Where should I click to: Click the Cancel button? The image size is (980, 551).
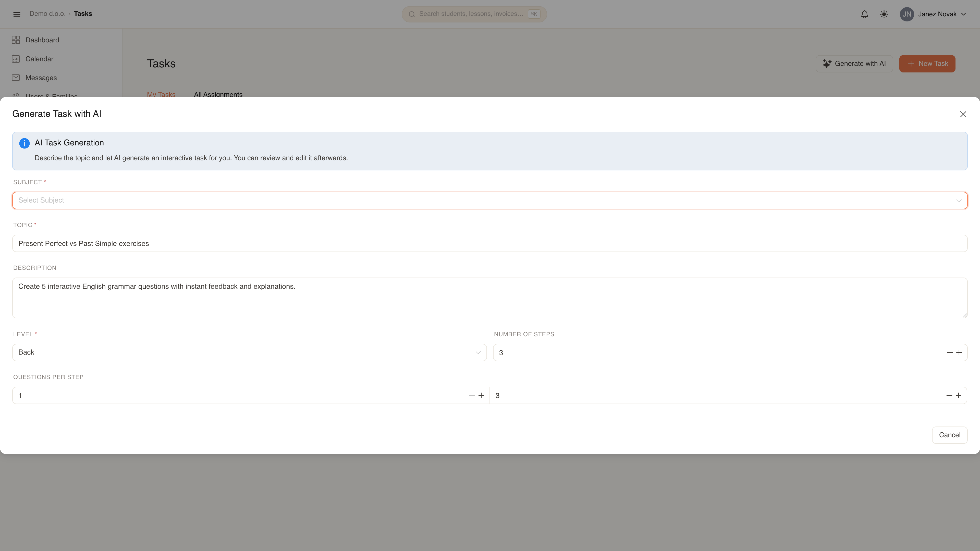point(950,435)
